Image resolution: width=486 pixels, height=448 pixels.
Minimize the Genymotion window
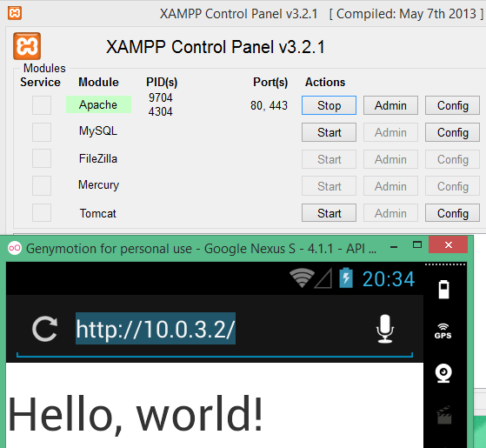[394, 247]
